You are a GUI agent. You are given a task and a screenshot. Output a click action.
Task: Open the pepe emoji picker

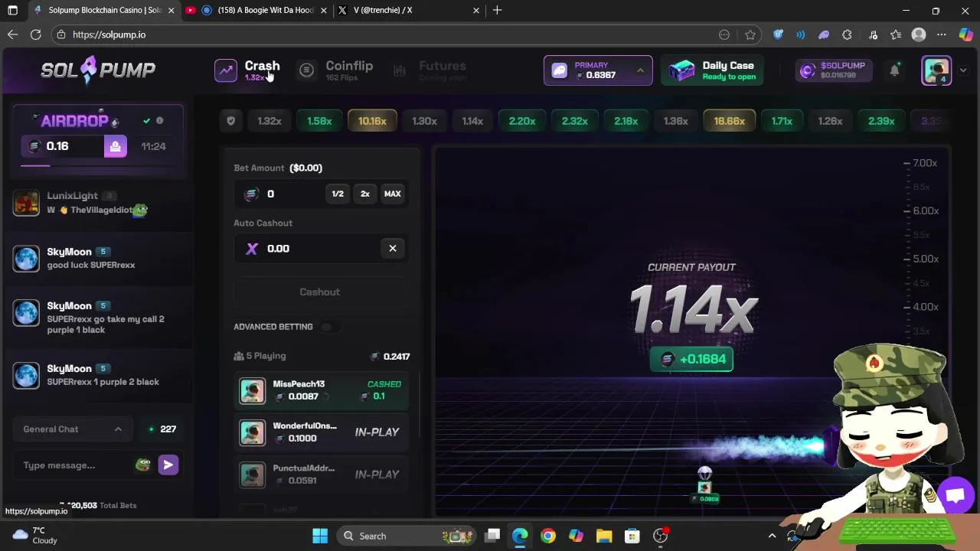(x=143, y=465)
